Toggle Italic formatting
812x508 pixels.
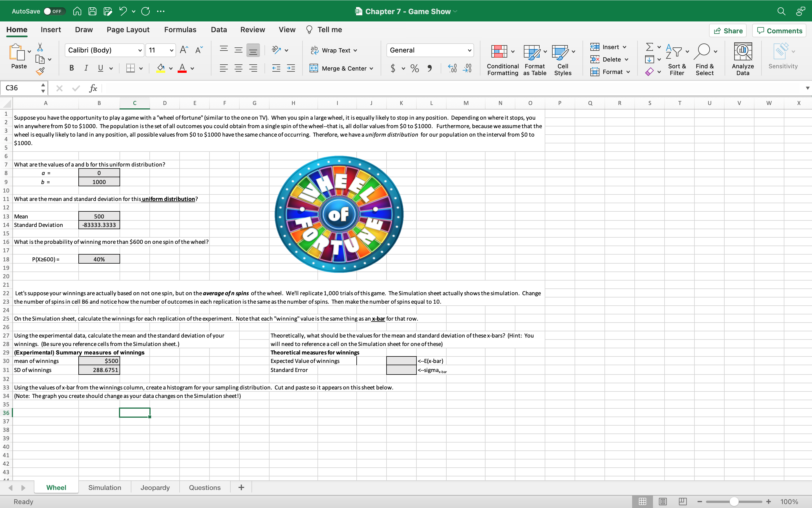[86, 68]
